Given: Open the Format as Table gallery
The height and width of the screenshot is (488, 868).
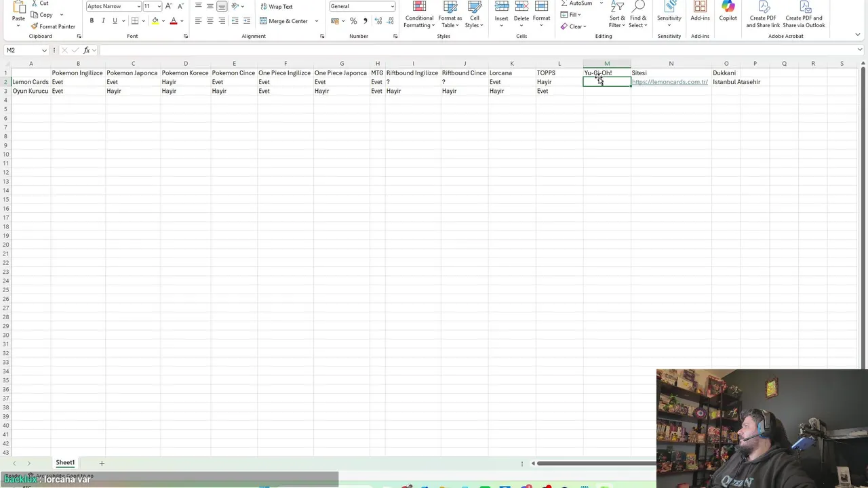Looking at the screenshot, I should tap(450, 14).
